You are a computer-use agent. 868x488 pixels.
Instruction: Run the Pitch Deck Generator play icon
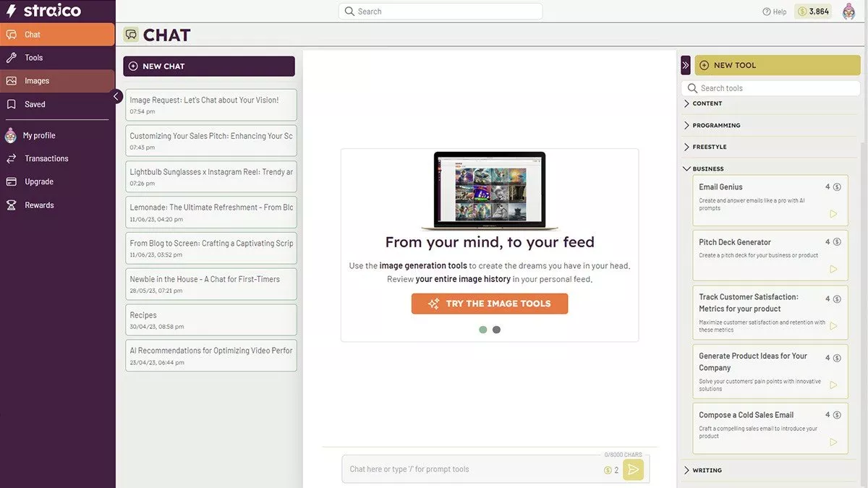[833, 269]
